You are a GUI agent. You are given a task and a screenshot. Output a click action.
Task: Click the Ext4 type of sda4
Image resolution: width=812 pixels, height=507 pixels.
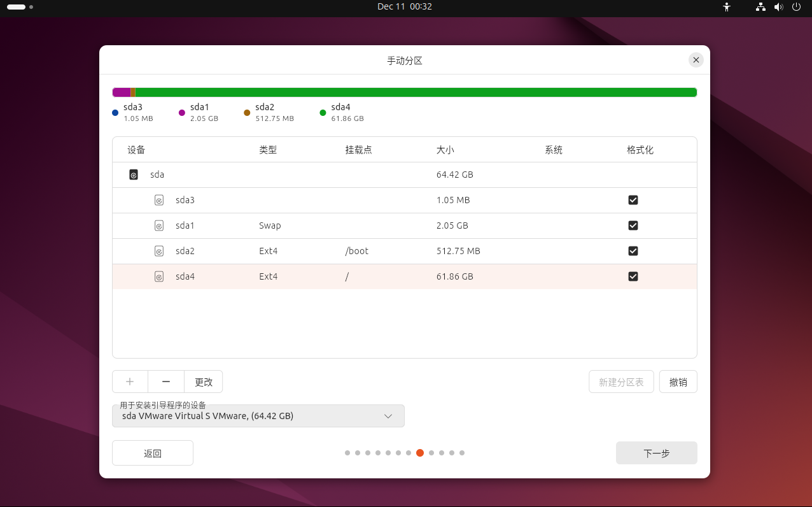point(269,276)
